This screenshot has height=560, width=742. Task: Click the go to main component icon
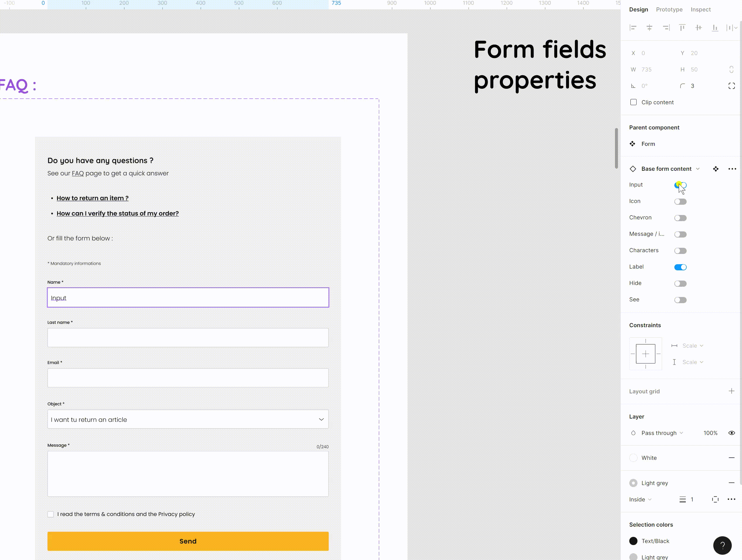pyautogui.click(x=716, y=169)
